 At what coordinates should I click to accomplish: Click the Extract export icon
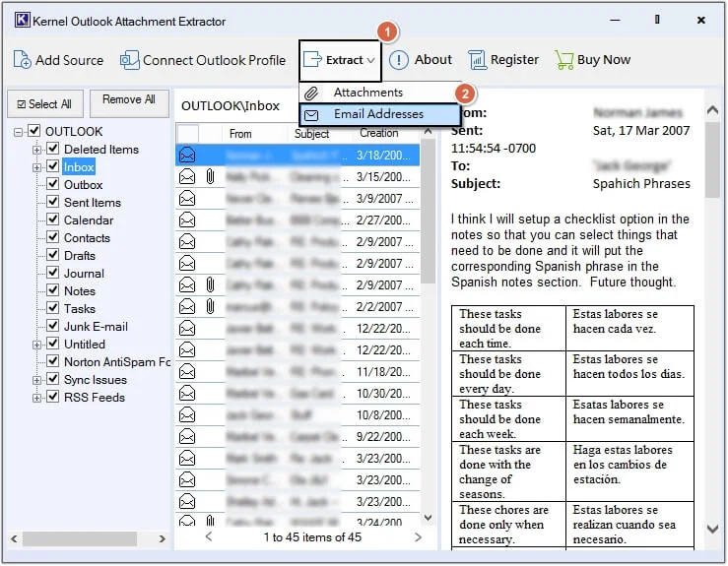coord(312,60)
